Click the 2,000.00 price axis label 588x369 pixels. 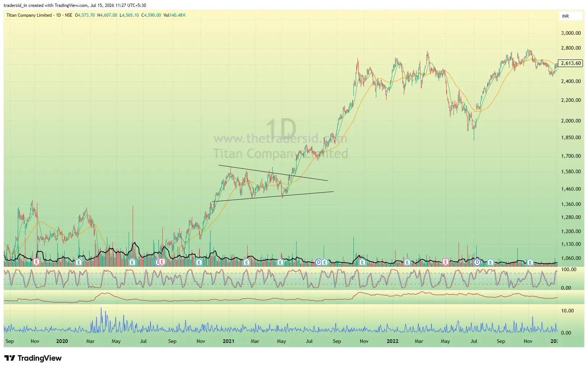(x=571, y=121)
